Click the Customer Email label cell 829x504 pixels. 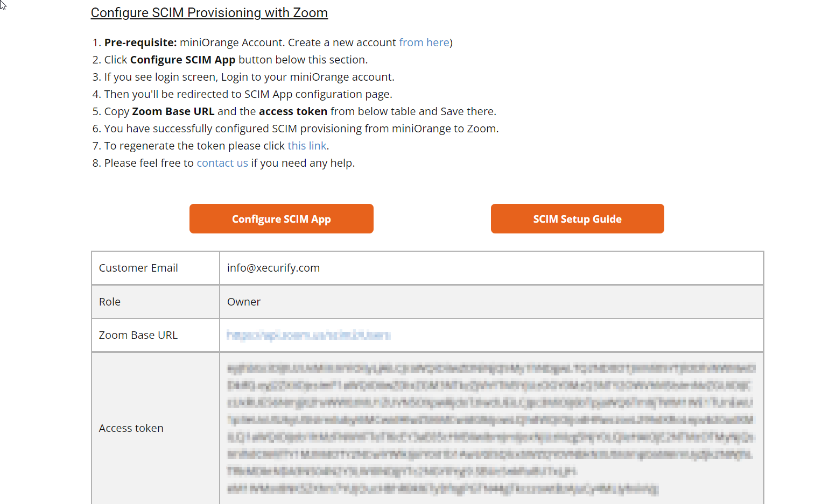pos(138,268)
